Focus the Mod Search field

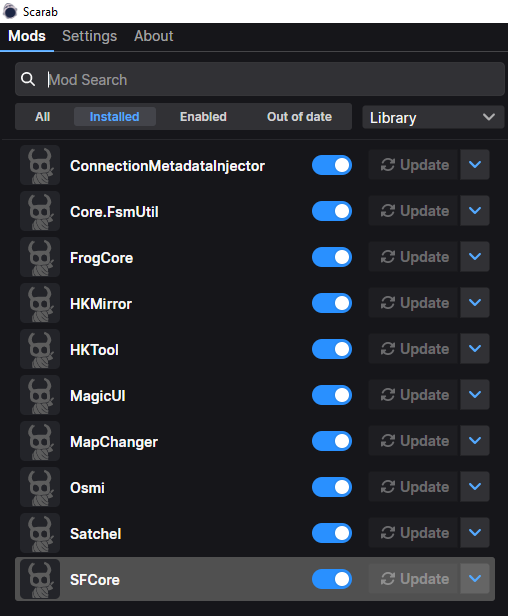coord(260,79)
